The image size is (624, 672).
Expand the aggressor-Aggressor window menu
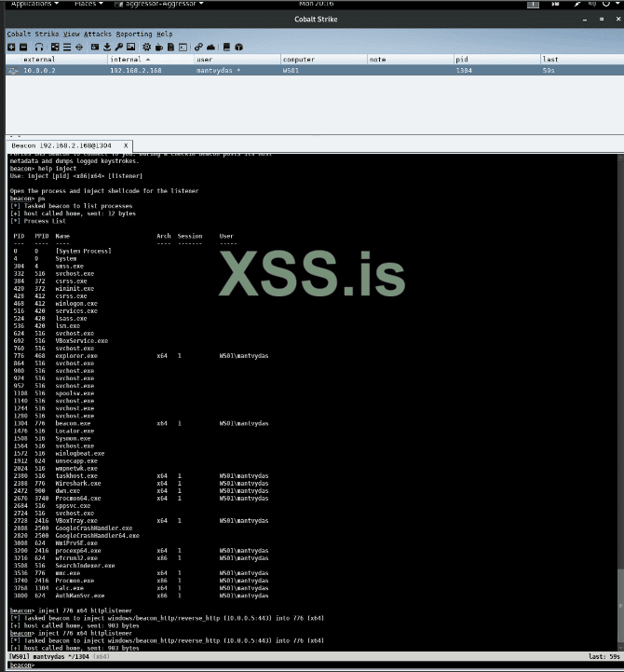click(159, 4)
